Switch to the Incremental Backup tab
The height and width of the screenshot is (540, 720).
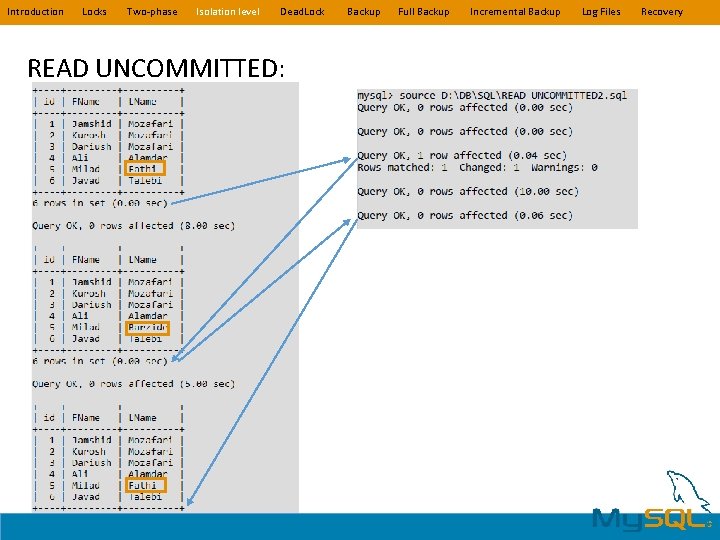click(x=515, y=12)
